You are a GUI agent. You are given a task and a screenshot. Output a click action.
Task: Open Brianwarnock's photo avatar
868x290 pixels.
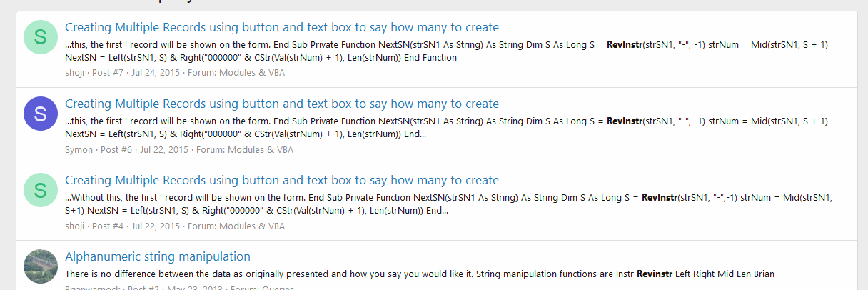(x=41, y=266)
